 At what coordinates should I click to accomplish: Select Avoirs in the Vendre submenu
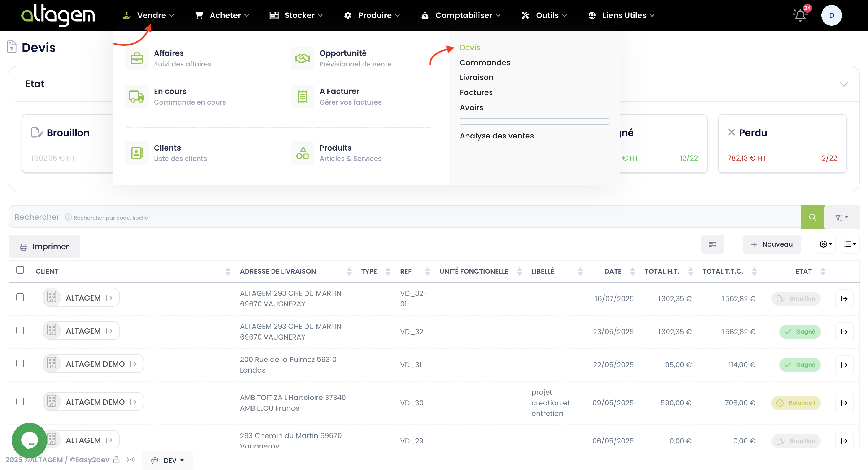point(472,107)
